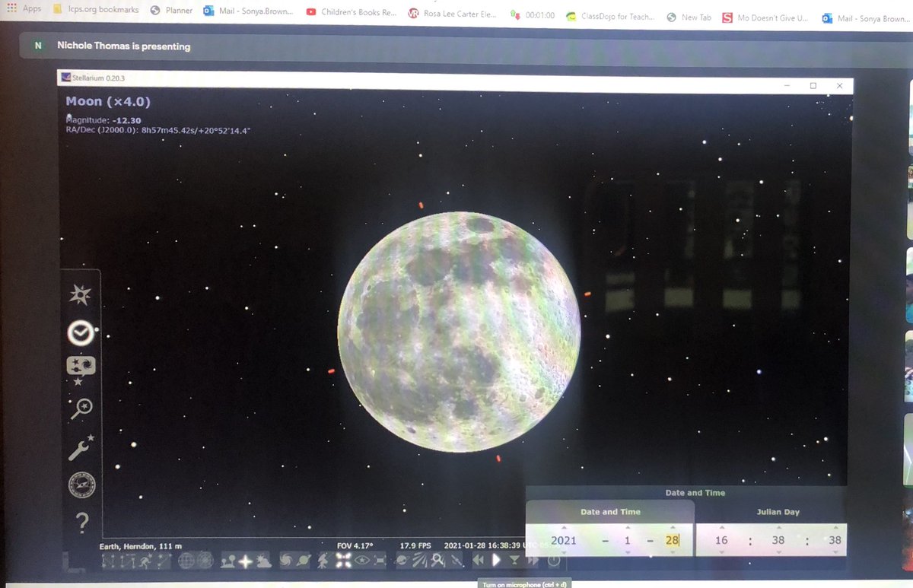Viewport: 913px width, 588px height.
Task: Increase the minutes with up arrow
Action: click(778, 527)
